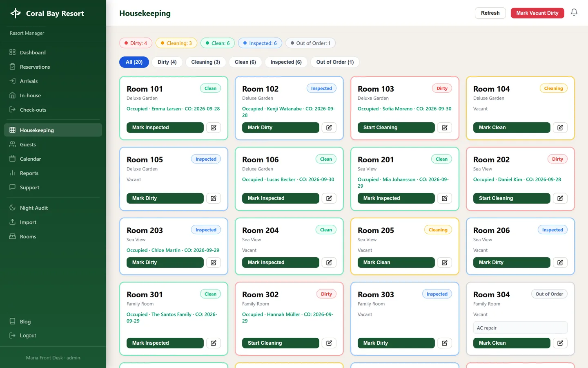Open Dashboard in sidebar
The image size is (588, 368).
53,52
